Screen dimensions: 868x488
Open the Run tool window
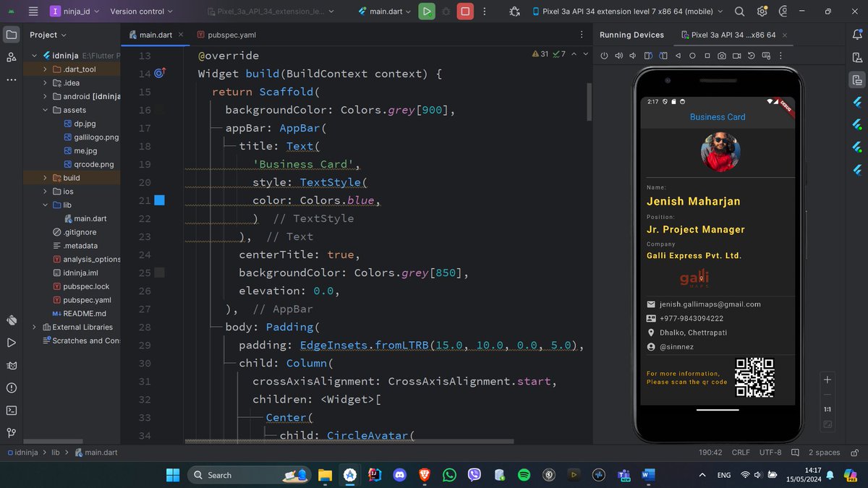coord(11,342)
